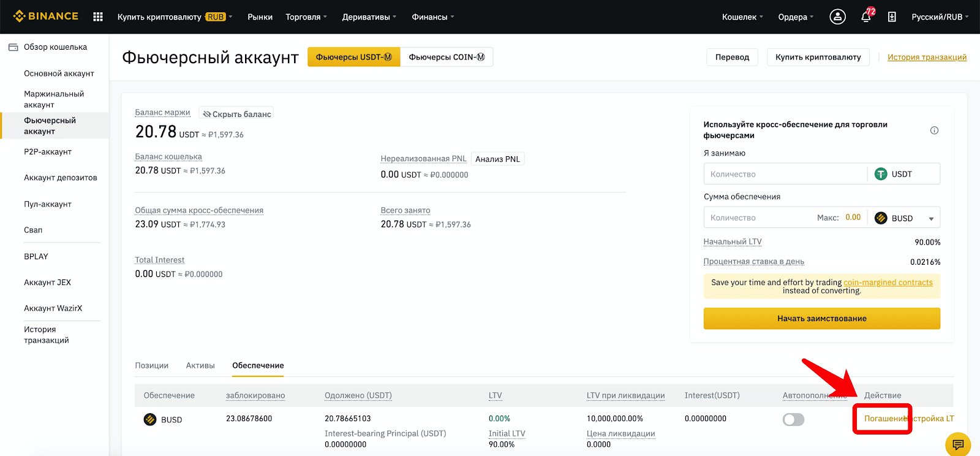Click the Купить криптовалюту button
980x456 pixels.
818,57
